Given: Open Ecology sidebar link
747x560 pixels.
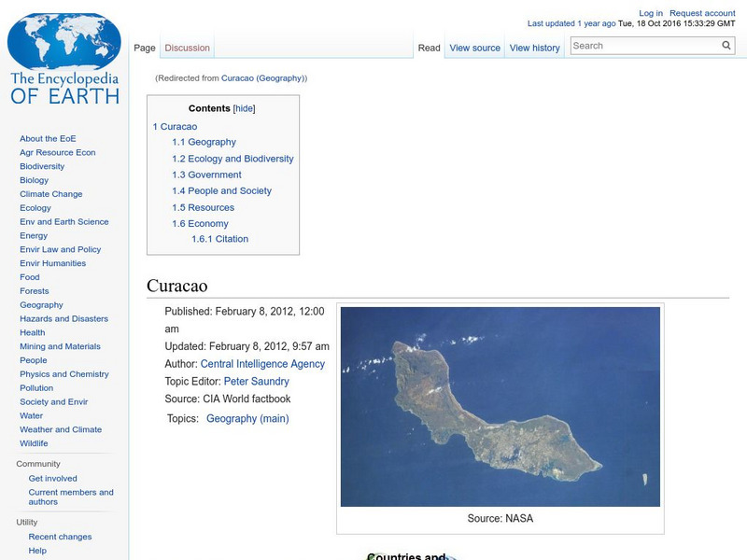Looking at the screenshot, I should point(35,207).
